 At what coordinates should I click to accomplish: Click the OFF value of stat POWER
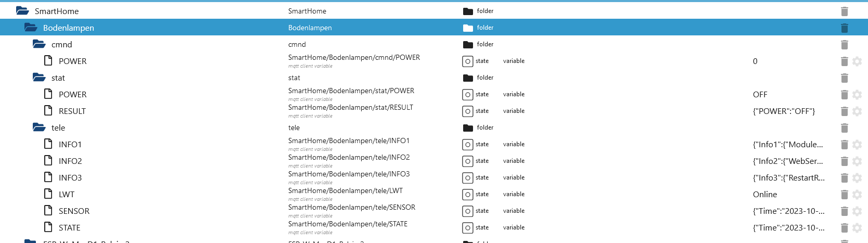pyautogui.click(x=760, y=95)
